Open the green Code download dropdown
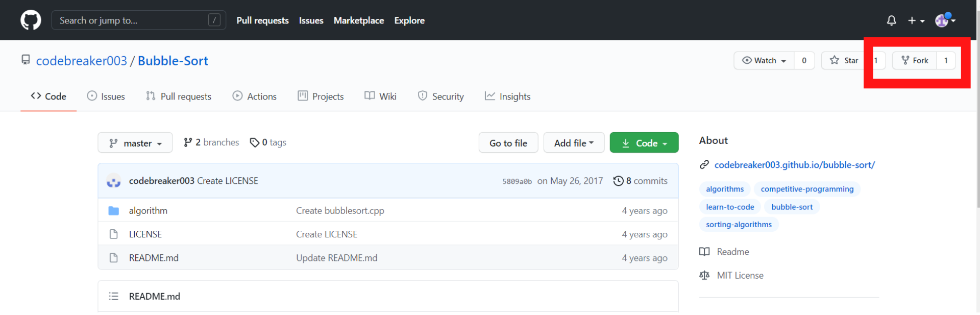This screenshot has height=315, width=980. (x=644, y=143)
